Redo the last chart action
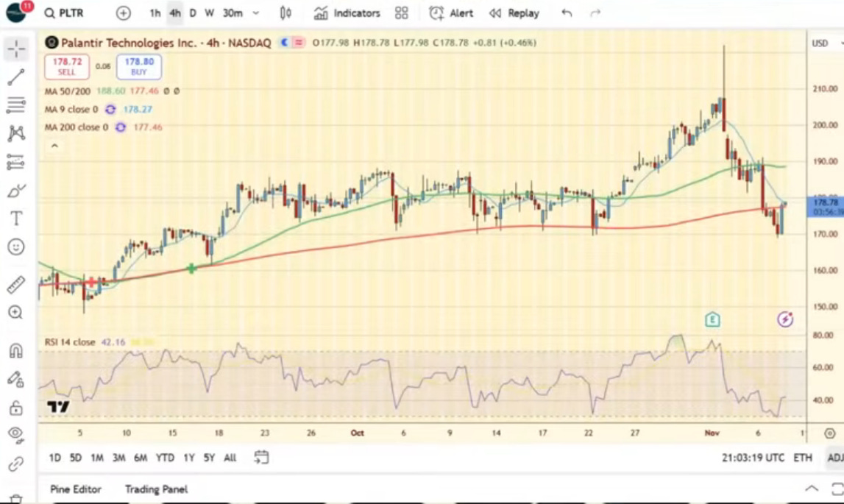 pos(595,13)
